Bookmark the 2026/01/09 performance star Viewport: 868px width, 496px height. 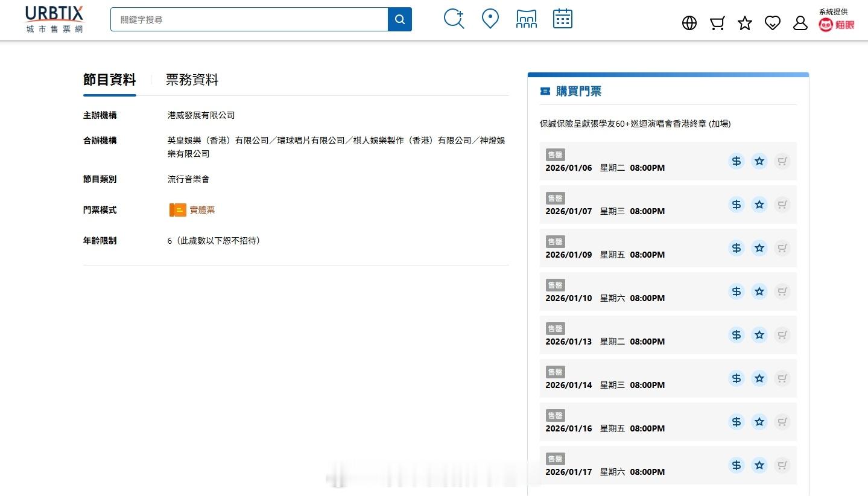tap(759, 248)
